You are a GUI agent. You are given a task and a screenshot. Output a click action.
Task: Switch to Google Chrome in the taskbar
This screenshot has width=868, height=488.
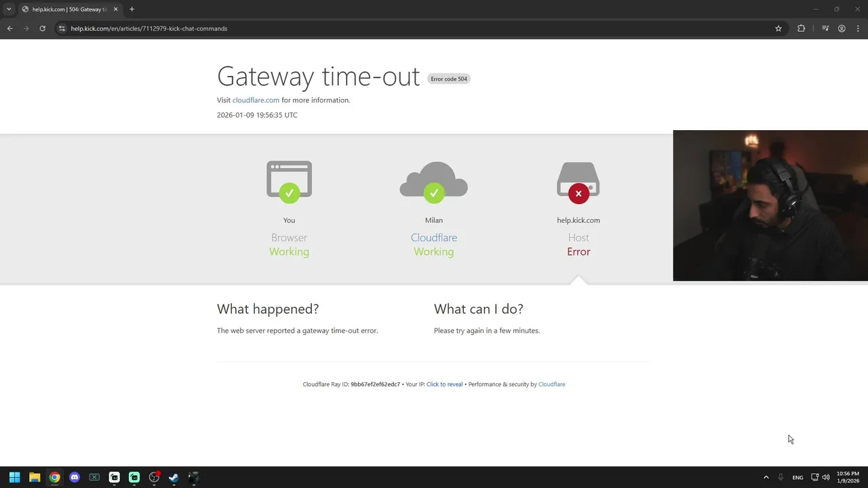pyautogui.click(x=54, y=477)
